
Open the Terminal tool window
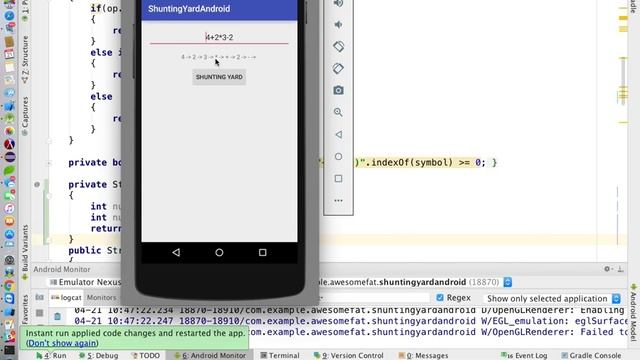(x=280, y=356)
